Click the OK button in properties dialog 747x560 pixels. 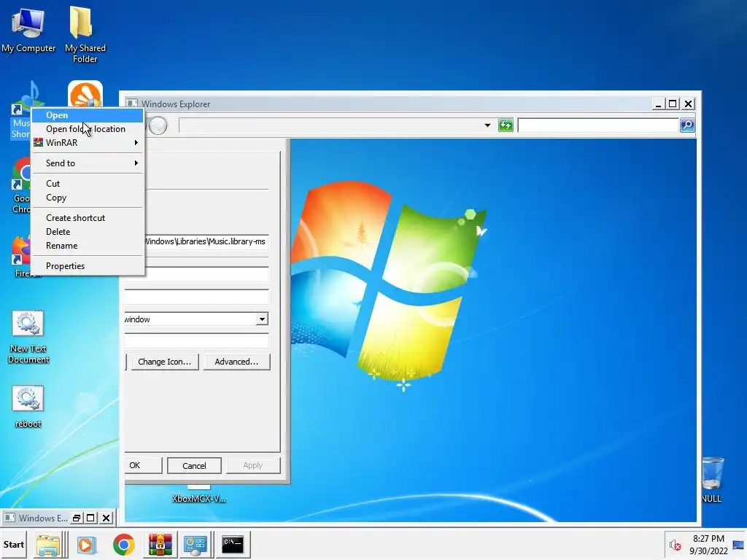tap(144, 465)
